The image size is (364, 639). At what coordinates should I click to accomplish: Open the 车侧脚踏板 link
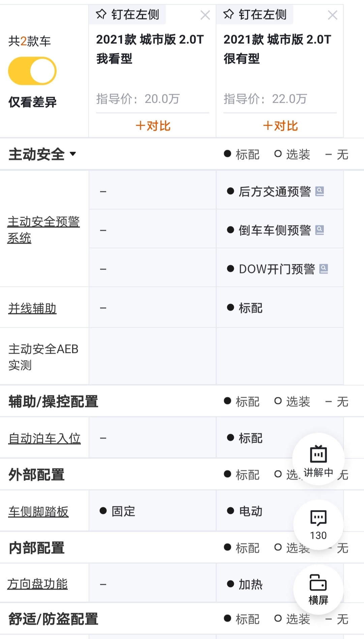pyautogui.click(x=38, y=512)
